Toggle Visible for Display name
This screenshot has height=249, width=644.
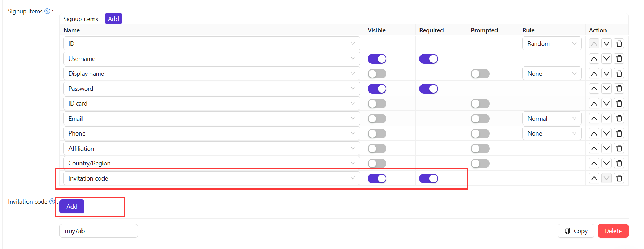[377, 74]
